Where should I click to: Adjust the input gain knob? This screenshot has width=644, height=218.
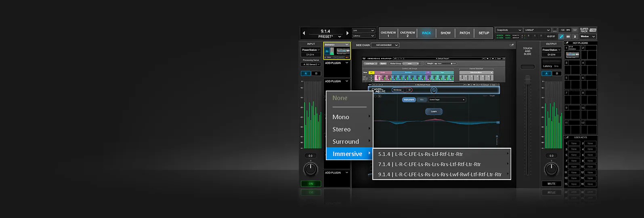(310, 168)
